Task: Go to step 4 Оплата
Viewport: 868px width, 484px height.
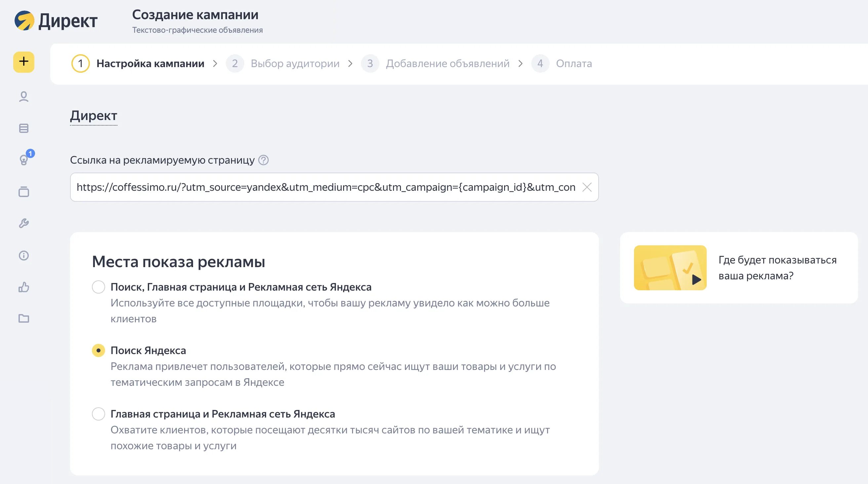Action: 573,63
